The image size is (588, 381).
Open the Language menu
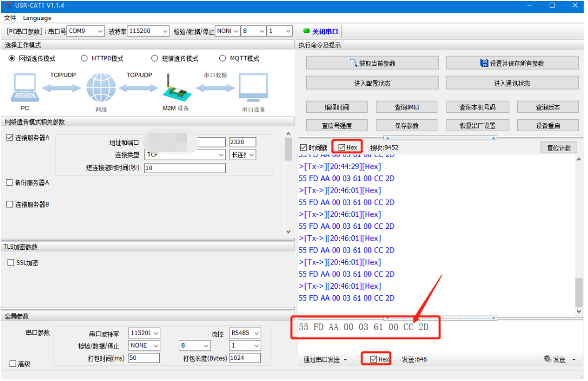[x=37, y=18]
